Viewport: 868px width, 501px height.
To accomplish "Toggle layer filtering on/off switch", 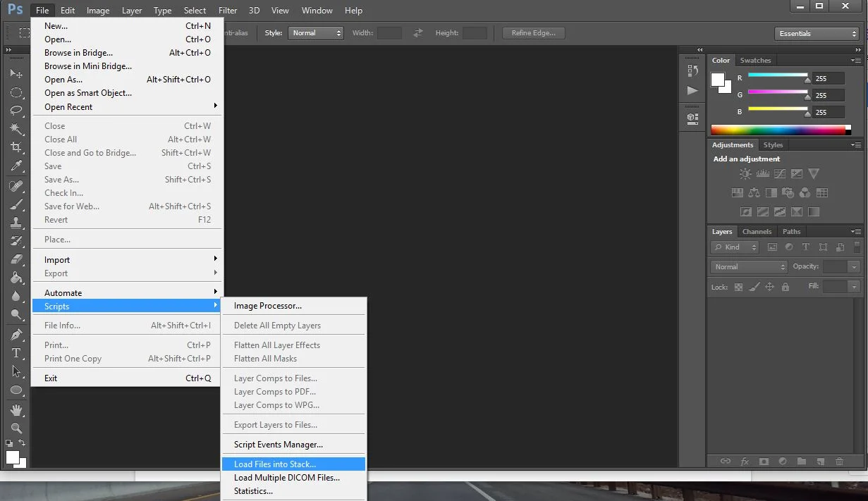I will point(857,247).
